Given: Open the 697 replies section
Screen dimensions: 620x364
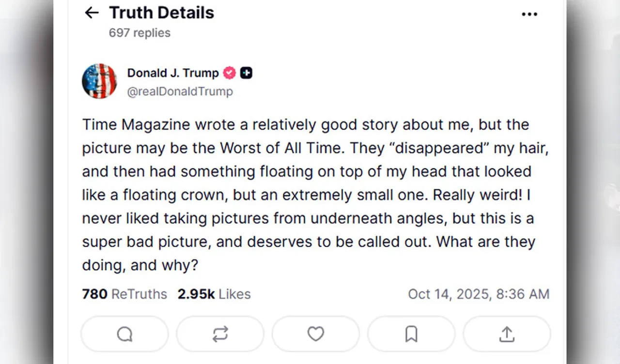Looking at the screenshot, I should [x=139, y=33].
